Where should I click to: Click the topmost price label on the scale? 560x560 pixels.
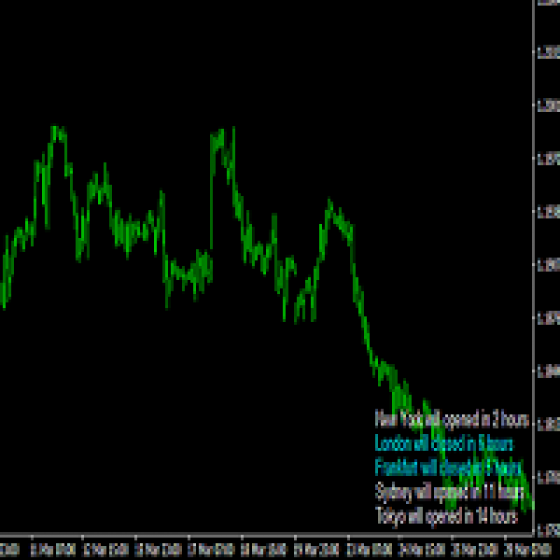click(x=549, y=2)
